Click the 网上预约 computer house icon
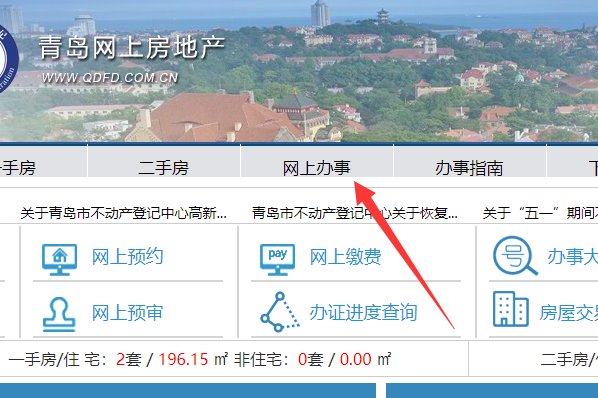This screenshot has width=598, height=398. coord(59,259)
